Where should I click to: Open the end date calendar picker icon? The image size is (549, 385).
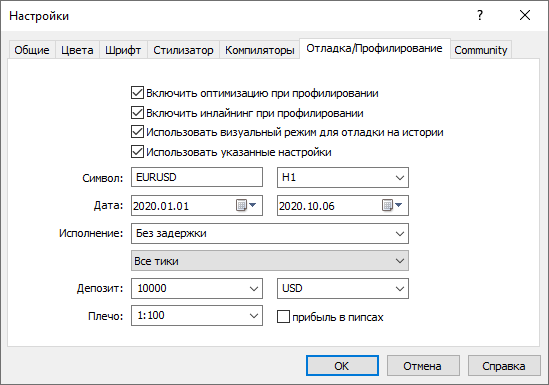(x=392, y=205)
